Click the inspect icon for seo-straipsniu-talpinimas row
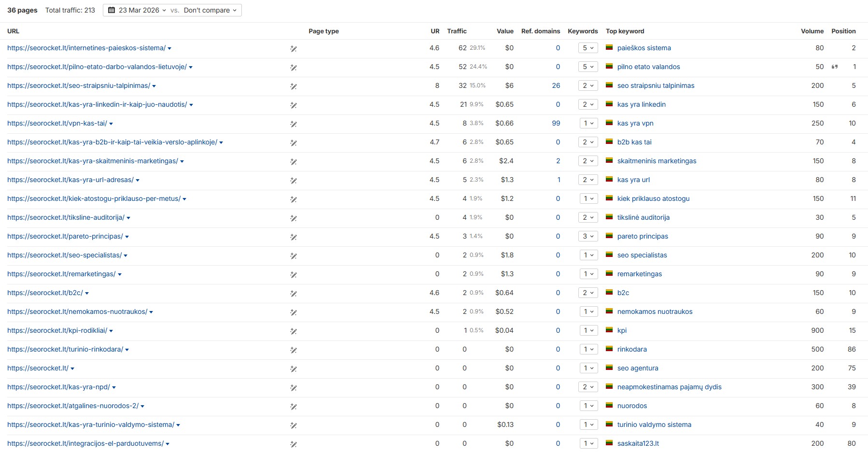This screenshot has height=453, width=868. [293, 86]
